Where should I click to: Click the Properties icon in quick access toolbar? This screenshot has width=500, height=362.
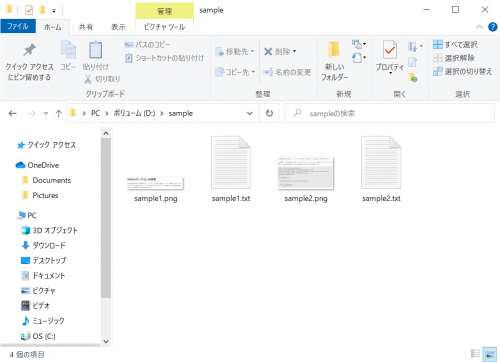point(29,10)
